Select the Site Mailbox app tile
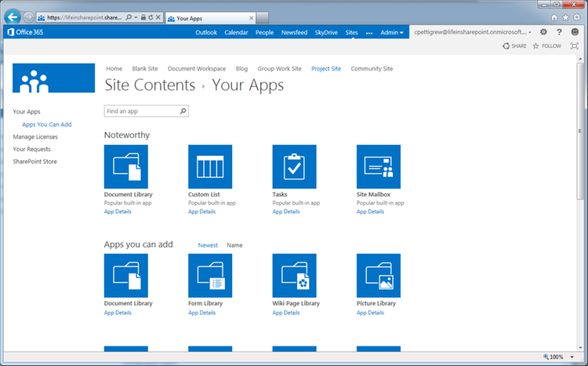This screenshot has height=366, width=588. [379, 166]
